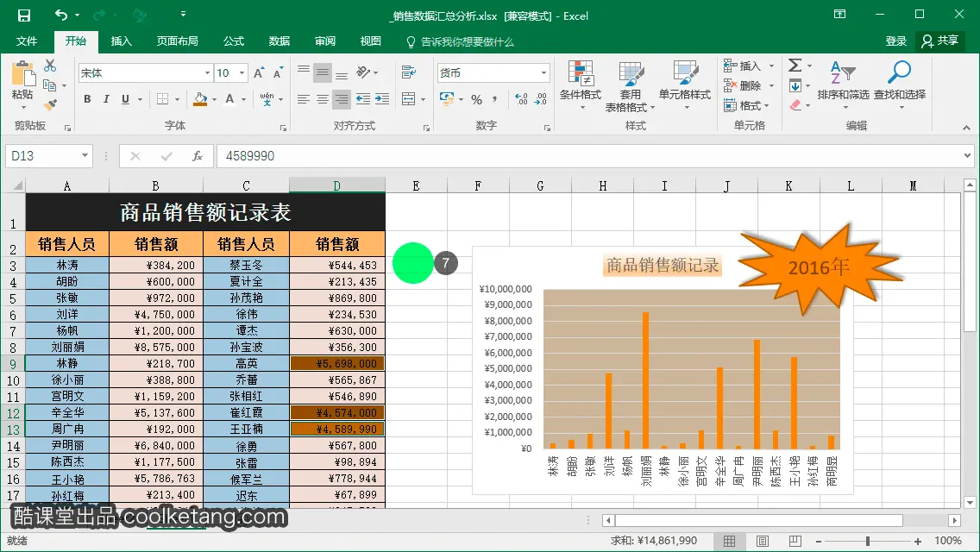980x552 pixels.
Task: Click the decrease decimal icon
Action: 541,99
